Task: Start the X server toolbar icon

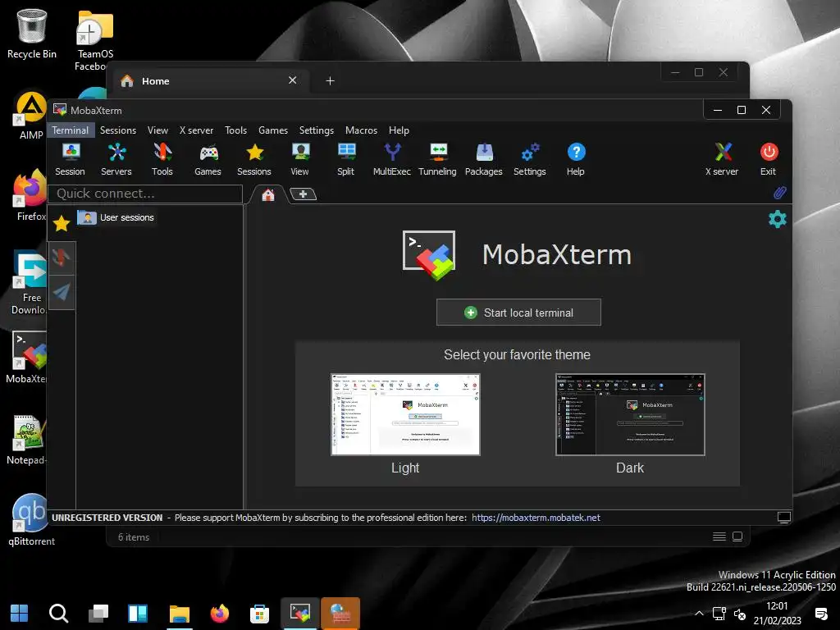Action: point(722,160)
